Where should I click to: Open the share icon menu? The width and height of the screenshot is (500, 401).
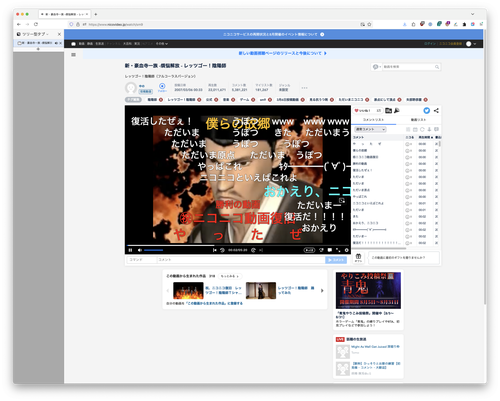pos(436,110)
